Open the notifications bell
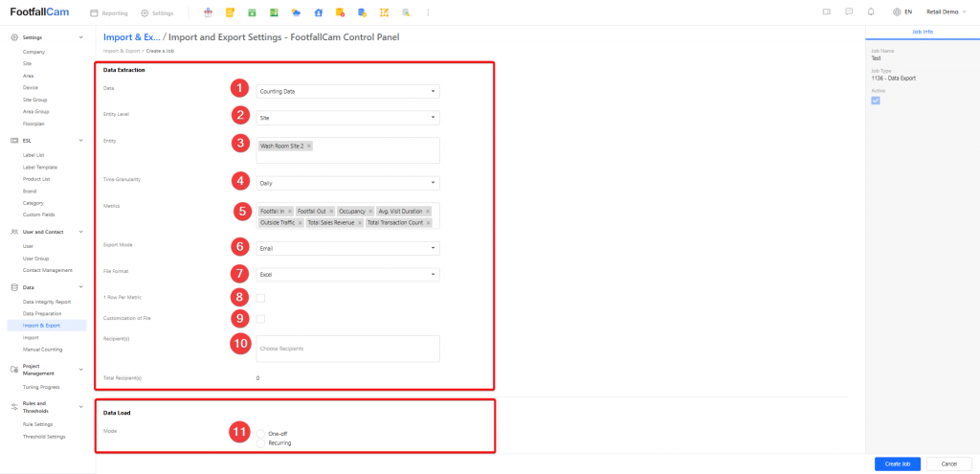The image size is (980, 474). (x=871, y=11)
